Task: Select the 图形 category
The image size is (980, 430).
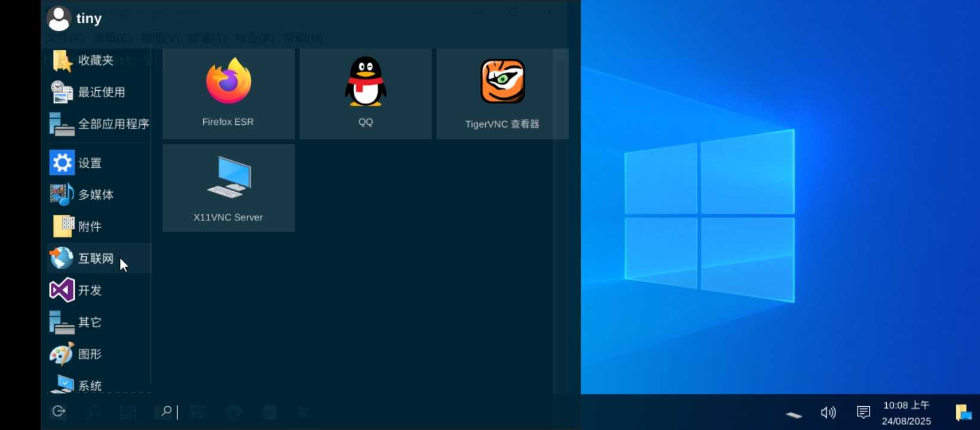Action: [x=90, y=354]
